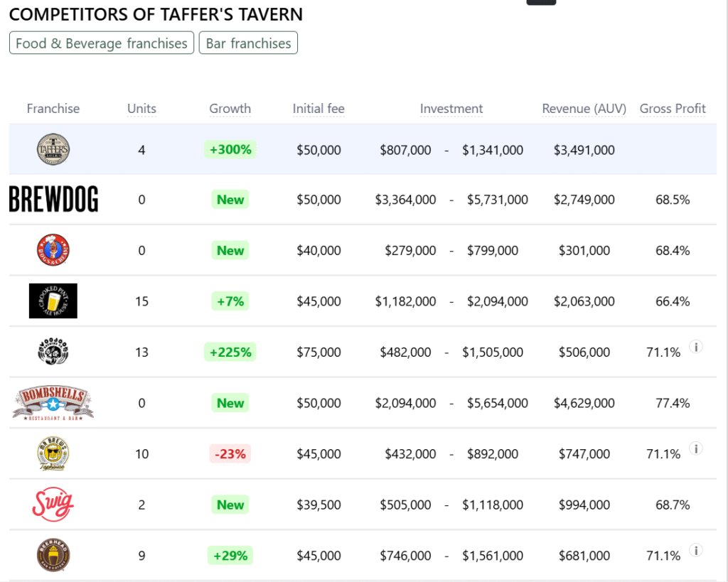Select the $432,000 investment minimum
The image size is (728, 582).
pyautogui.click(x=410, y=454)
